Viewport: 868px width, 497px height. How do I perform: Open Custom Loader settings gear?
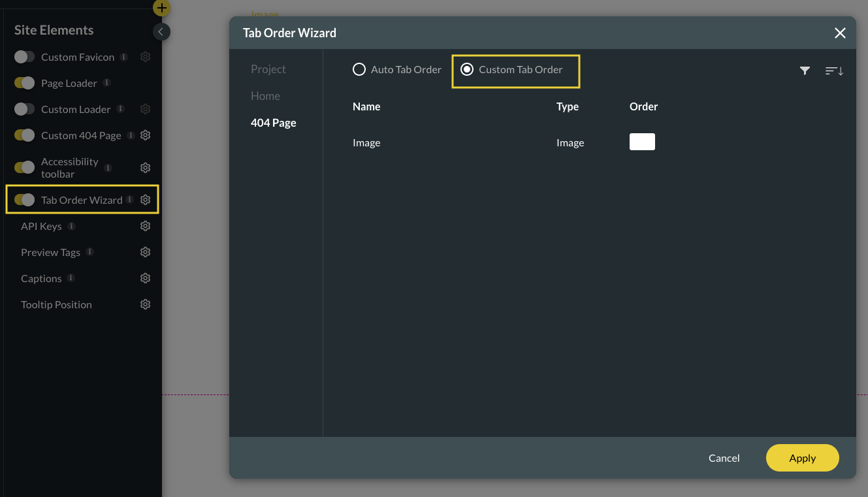[146, 109]
